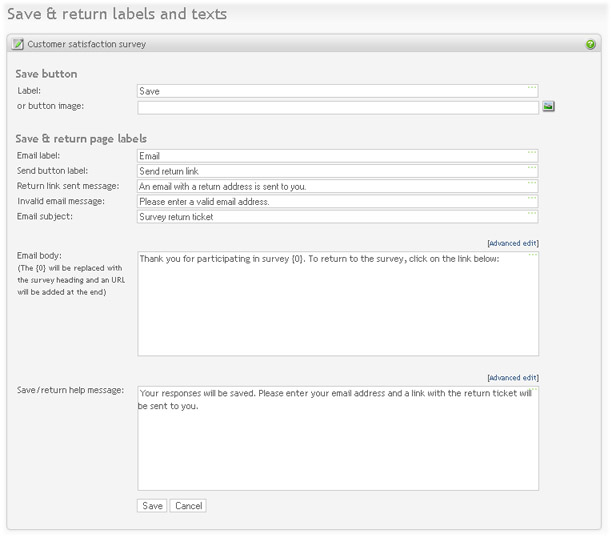Click the Save button at bottom
Viewport: 612px width, 538px height.
pos(152,506)
